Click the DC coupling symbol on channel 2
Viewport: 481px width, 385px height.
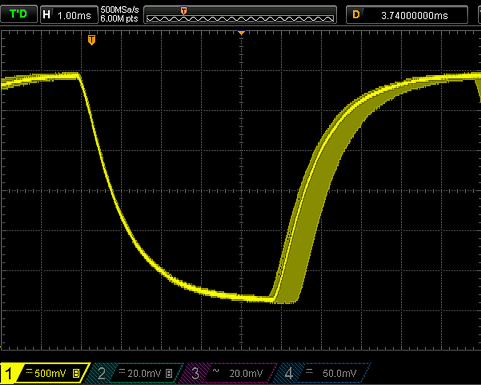(122, 371)
